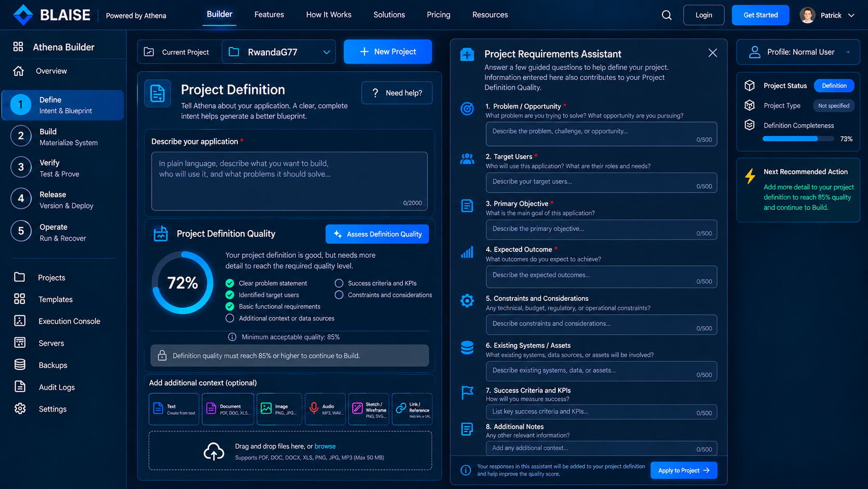Toggle Success criteria and KPIs check
The image size is (868, 489).
click(x=339, y=283)
